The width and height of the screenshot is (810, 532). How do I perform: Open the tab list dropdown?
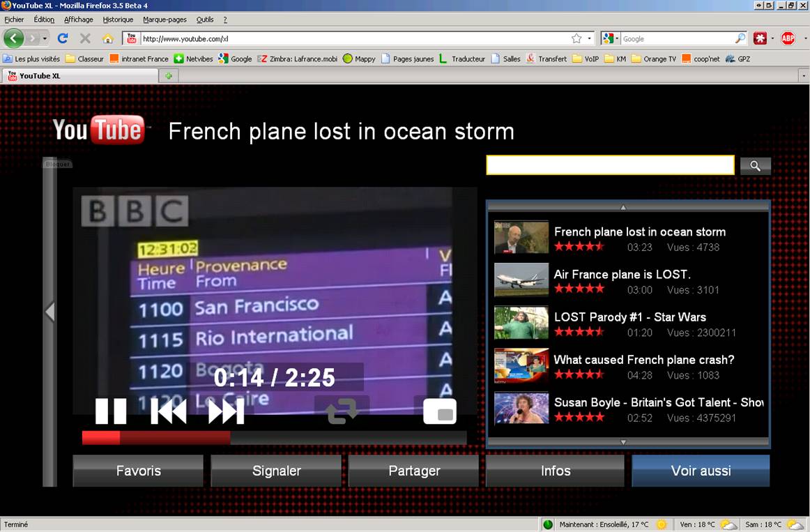[x=803, y=76]
